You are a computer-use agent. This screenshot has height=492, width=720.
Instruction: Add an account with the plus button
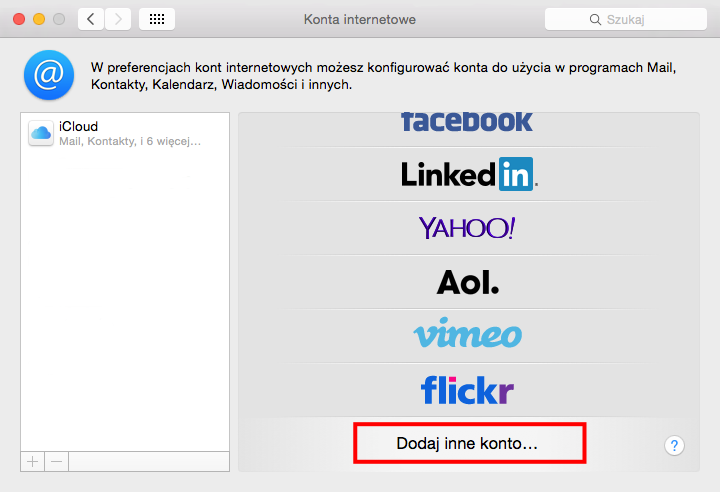point(33,461)
